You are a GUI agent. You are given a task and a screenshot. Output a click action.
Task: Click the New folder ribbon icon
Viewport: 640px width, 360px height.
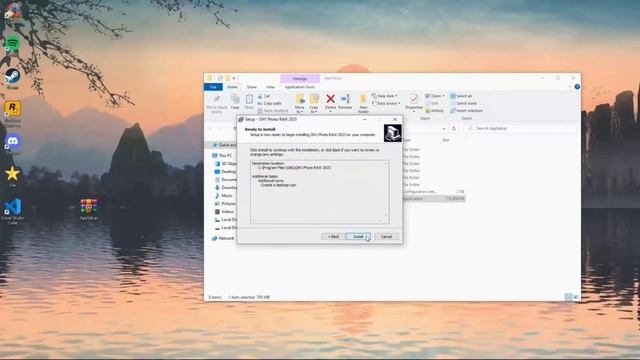tap(363, 103)
